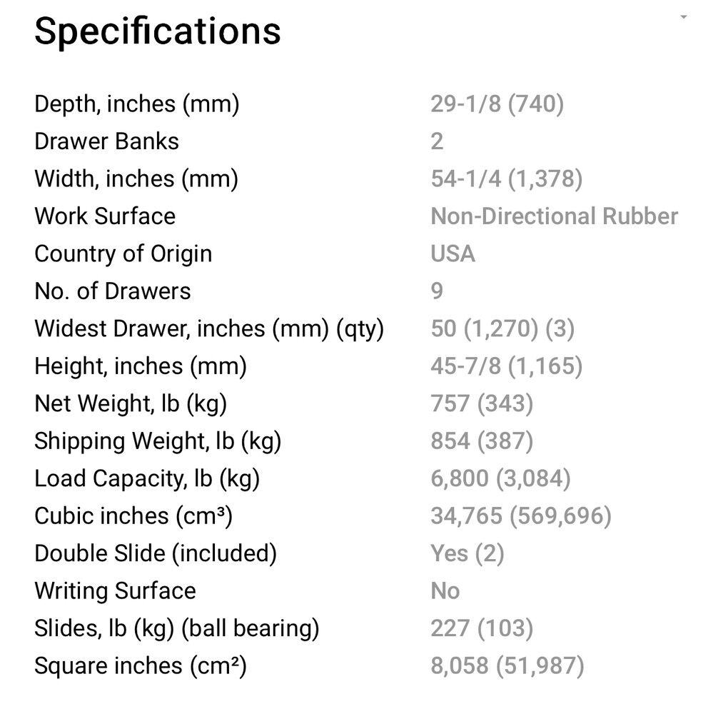Click the 29-1/8 (740) depth value
Screen dimensions: 728x714
coord(497,104)
